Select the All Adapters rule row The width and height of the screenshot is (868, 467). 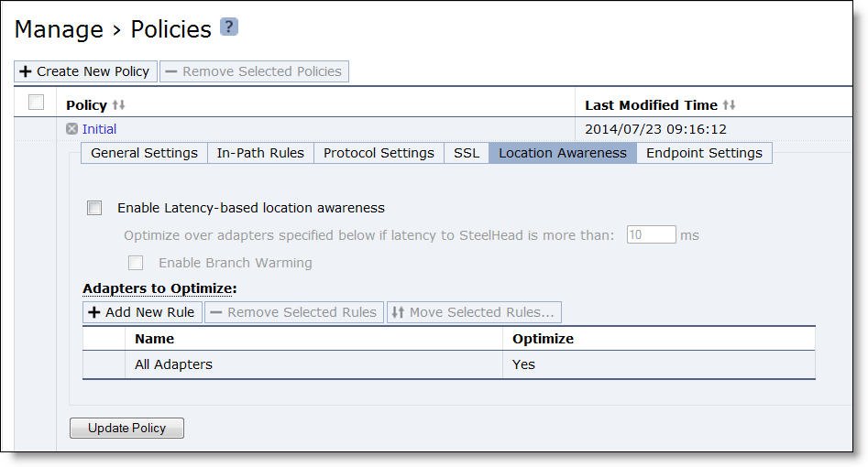[449, 364]
